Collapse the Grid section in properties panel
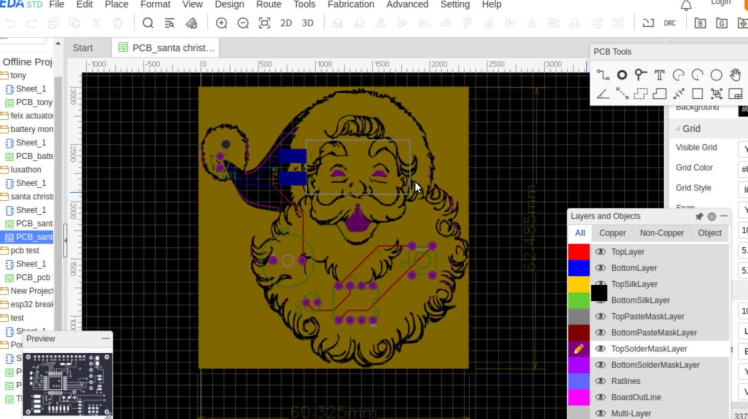 pyautogui.click(x=675, y=129)
